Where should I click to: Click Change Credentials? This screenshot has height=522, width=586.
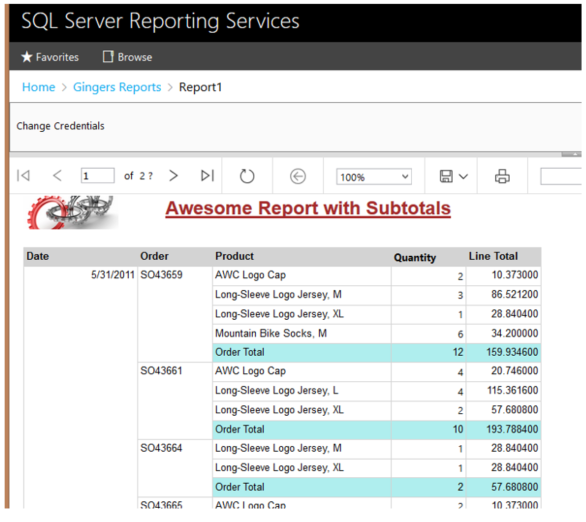point(60,126)
